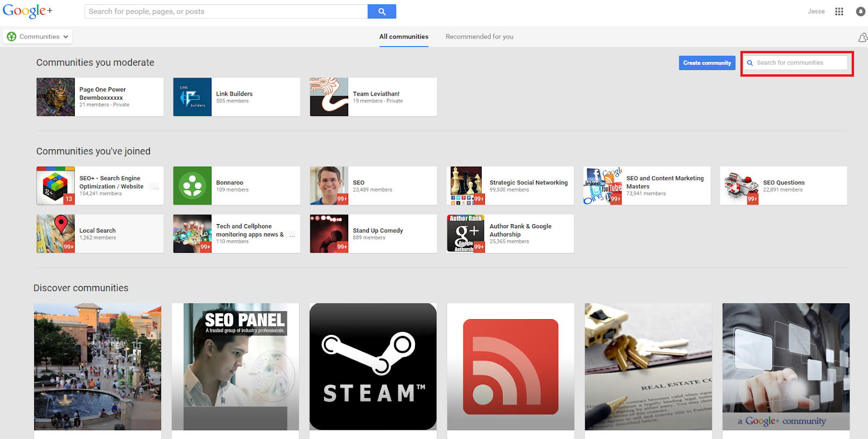Open the notifications bell icon
868x439 pixels.
click(860, 11)
